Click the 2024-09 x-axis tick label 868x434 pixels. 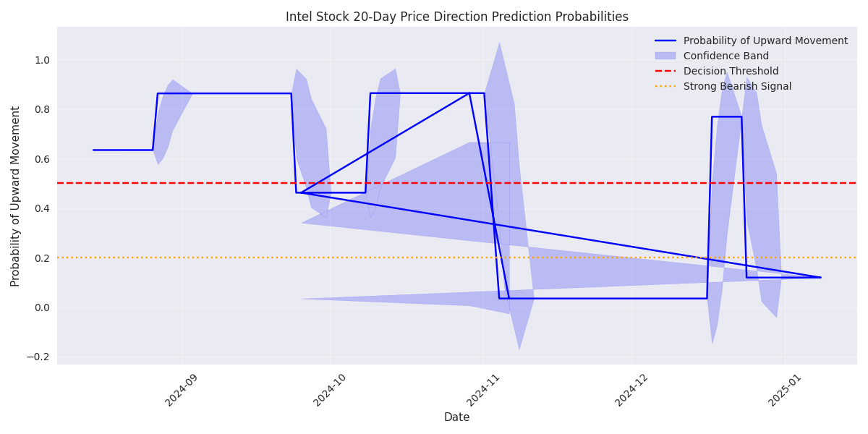[182, 391]
